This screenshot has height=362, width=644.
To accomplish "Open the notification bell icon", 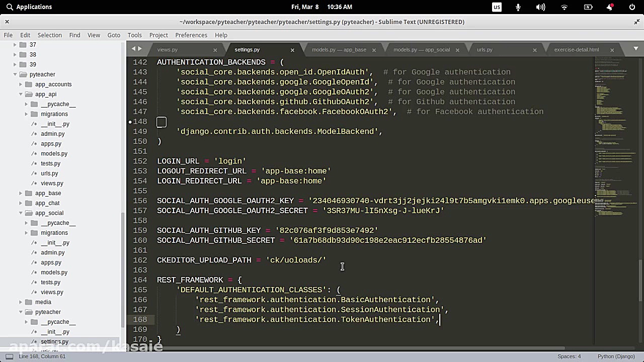I will coord(610,7).
